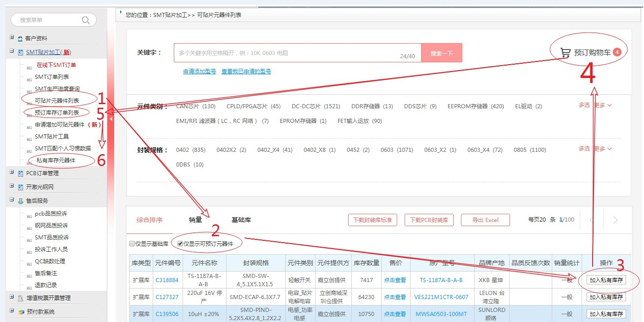Expand the 开激光钢网 tree node

click(x=12, y=186)
